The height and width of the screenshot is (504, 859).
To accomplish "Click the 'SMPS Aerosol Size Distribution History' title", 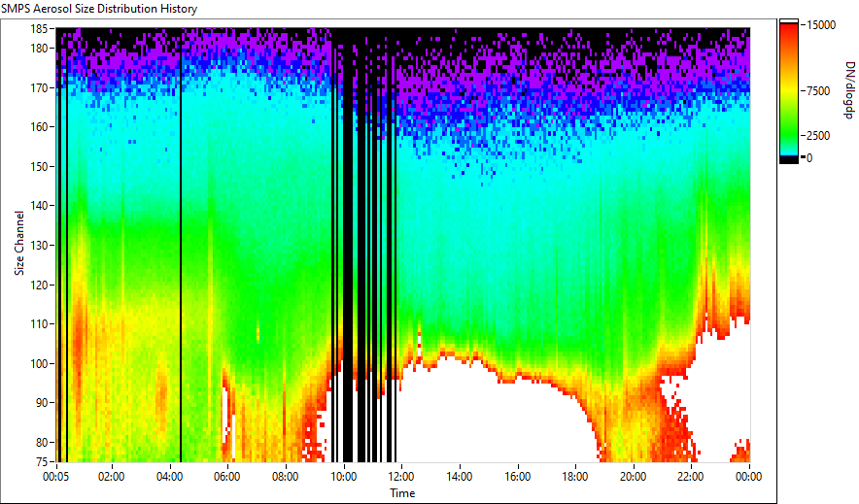I will (x=99, y=9).
